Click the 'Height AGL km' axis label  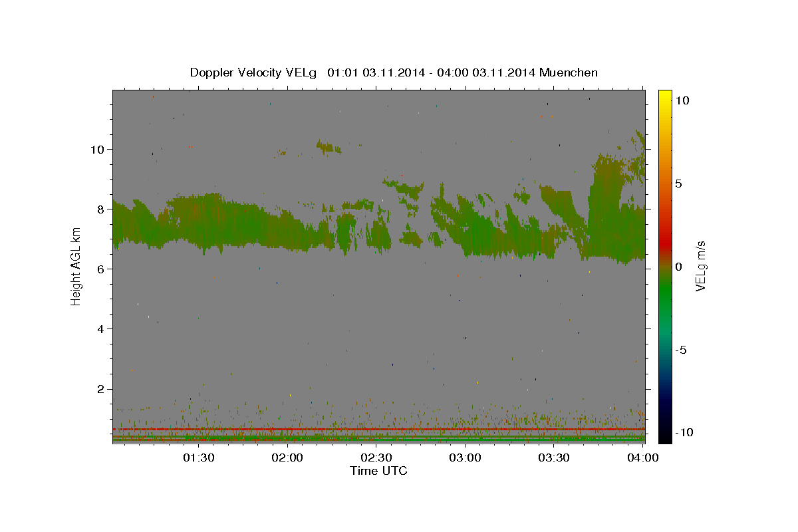click(76, 266)
